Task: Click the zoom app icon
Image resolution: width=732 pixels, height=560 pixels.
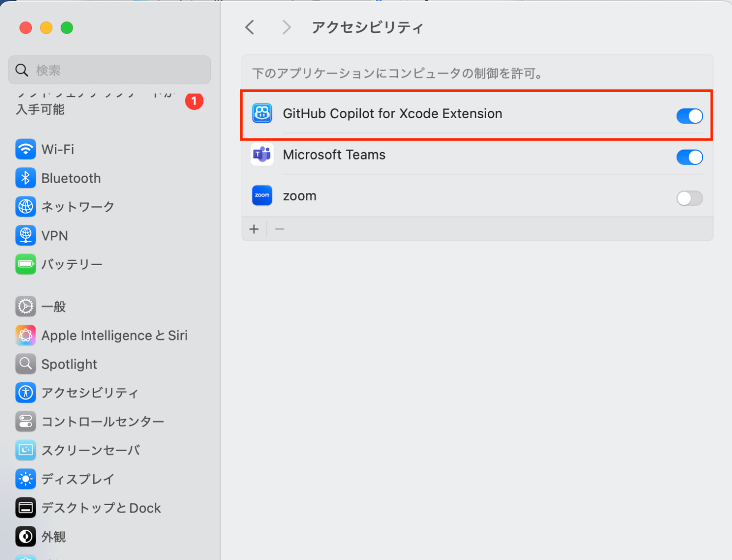Action: tap(262, 196)
